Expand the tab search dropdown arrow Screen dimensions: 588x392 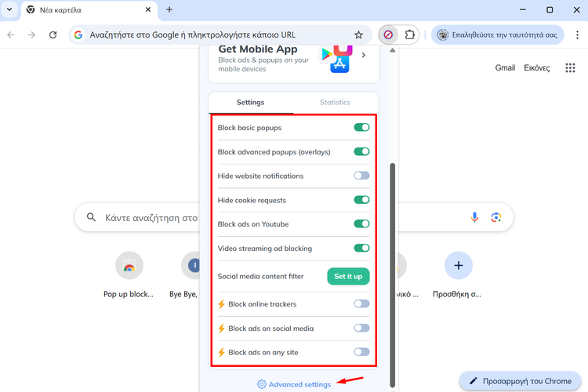point(9,9)
